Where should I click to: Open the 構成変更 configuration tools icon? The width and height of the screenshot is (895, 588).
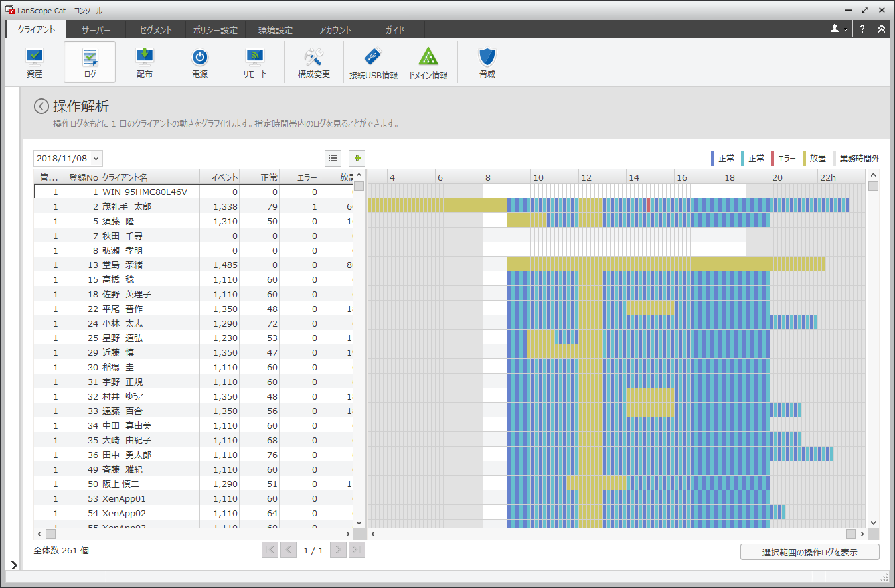coord(313,63)
